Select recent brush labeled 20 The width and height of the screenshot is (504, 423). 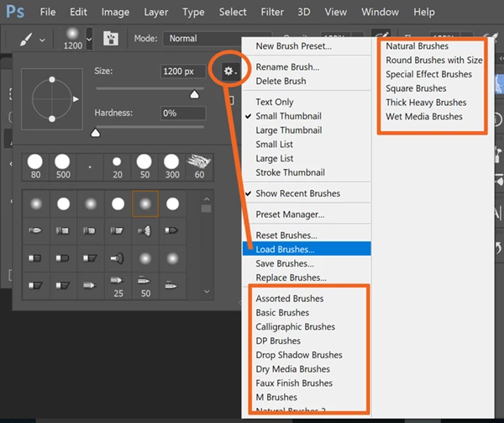pyautogui.click(x=118, y=167)
